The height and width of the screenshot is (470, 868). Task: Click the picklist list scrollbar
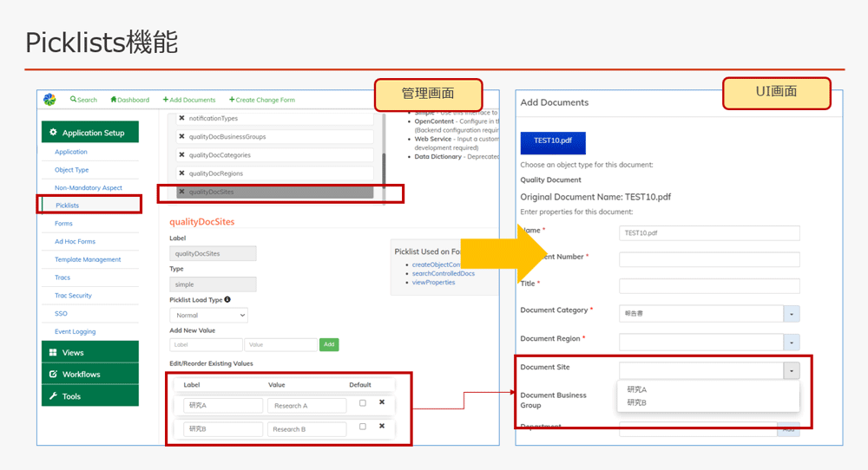coord(383,170)
